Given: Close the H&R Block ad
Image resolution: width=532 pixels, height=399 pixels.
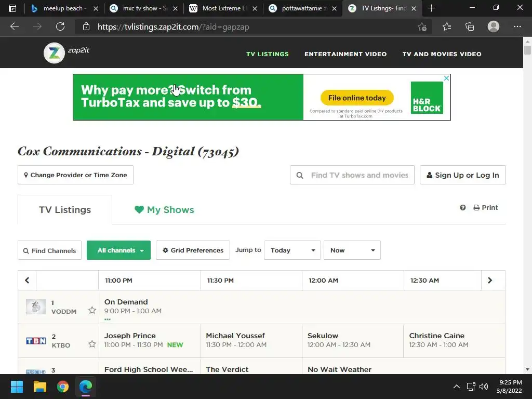Looking at the screenshot, I should [x=446, y=78].
